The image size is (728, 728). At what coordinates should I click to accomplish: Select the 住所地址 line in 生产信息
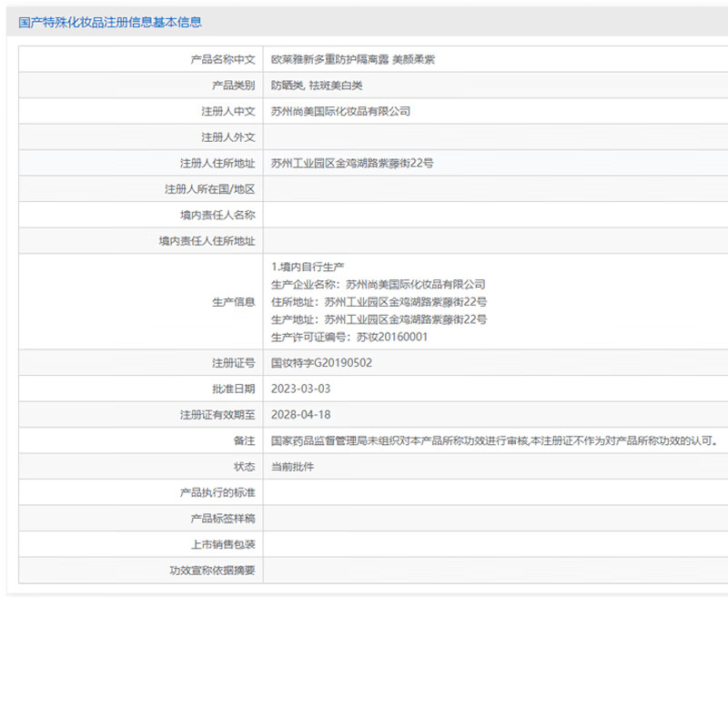(x=379, y=302)
